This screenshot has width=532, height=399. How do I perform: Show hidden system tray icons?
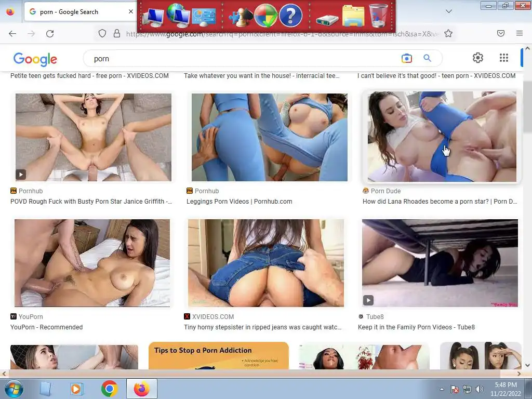click(x=442, y=389)
